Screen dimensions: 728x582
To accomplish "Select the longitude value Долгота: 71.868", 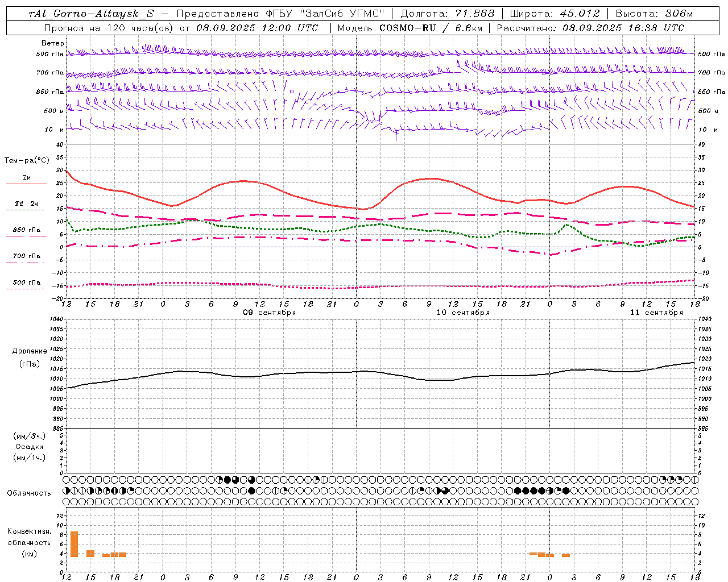I will pos(448,14).
